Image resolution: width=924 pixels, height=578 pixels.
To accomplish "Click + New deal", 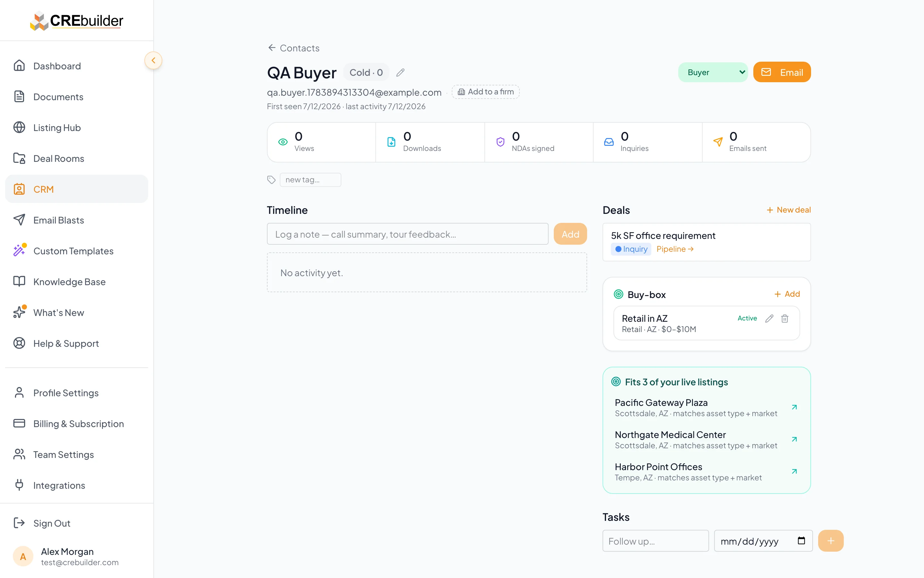I will click(789, 210).
